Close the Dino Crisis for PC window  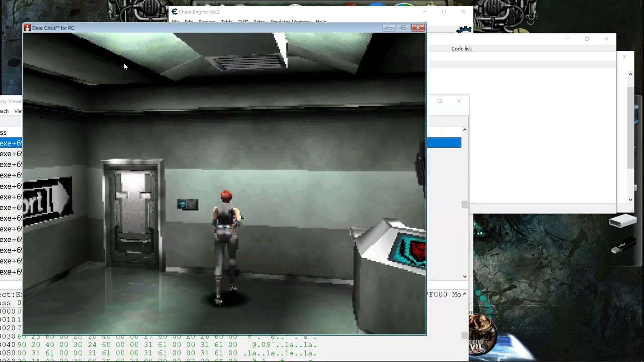click(x=418, y=28)
